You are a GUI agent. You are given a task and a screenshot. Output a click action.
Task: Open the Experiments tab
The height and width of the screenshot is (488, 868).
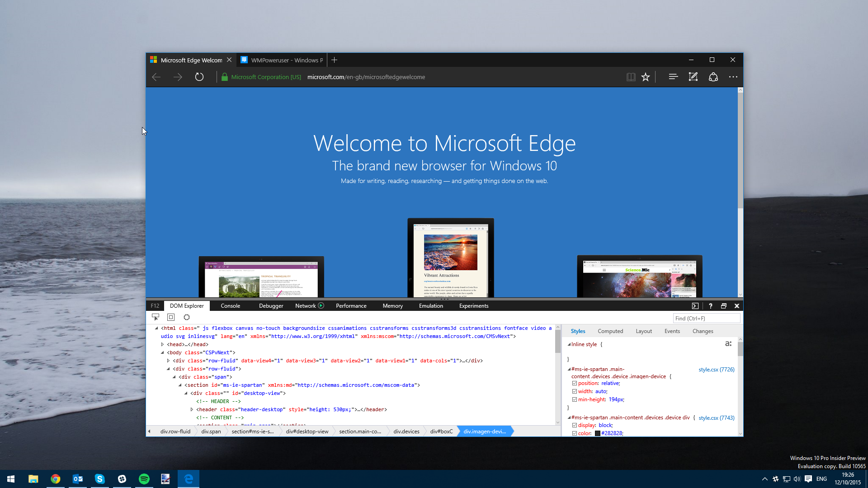(474, 306)
